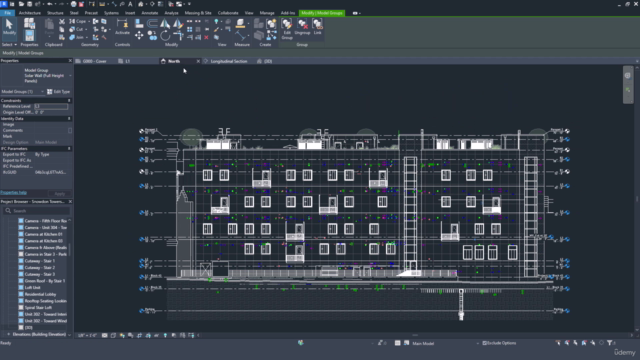The width and height of the screenshot is (640, 360).
Task: Click the Cut to clipboard scissors icon
Action: click(x=62, y=21)
